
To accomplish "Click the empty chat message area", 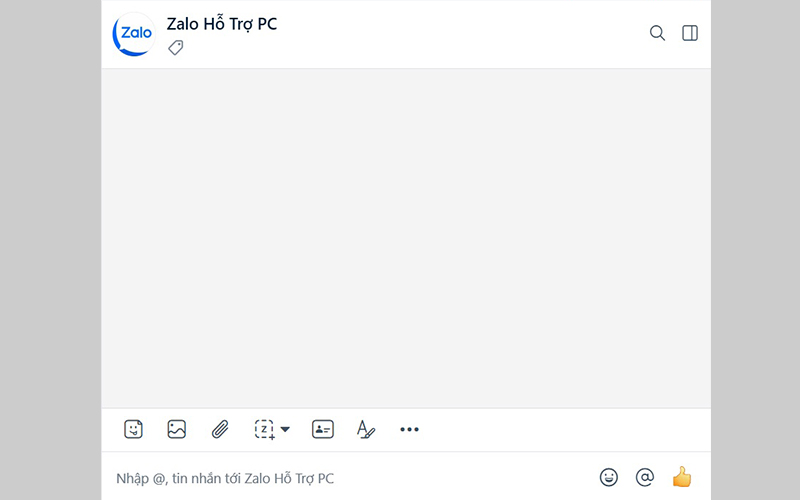I will [x=406, y=238].
